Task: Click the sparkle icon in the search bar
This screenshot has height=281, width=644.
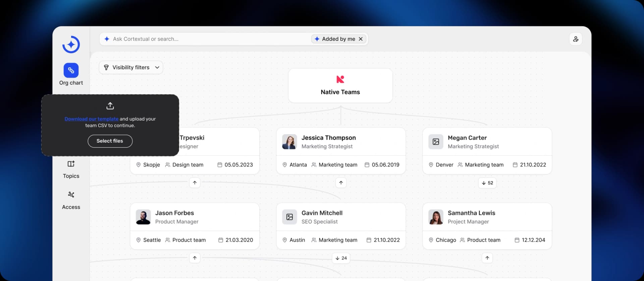Action: (x=107, y=39)
